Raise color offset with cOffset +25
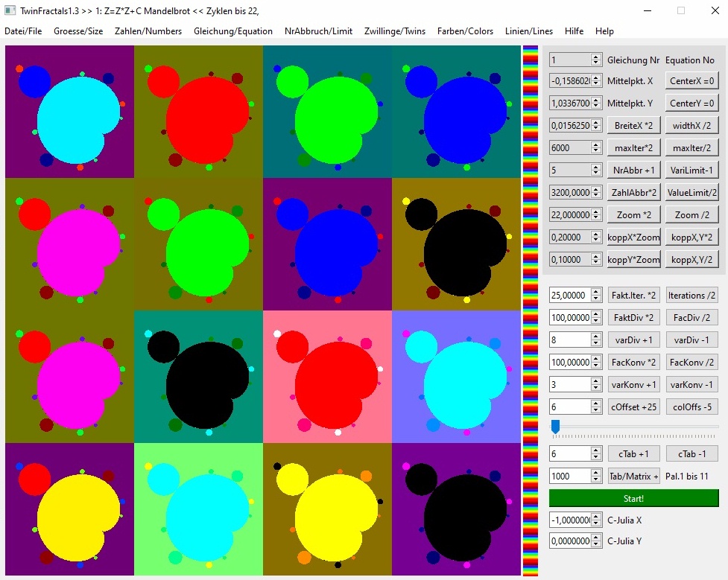 pyautogui.click(x=634, y=407)
